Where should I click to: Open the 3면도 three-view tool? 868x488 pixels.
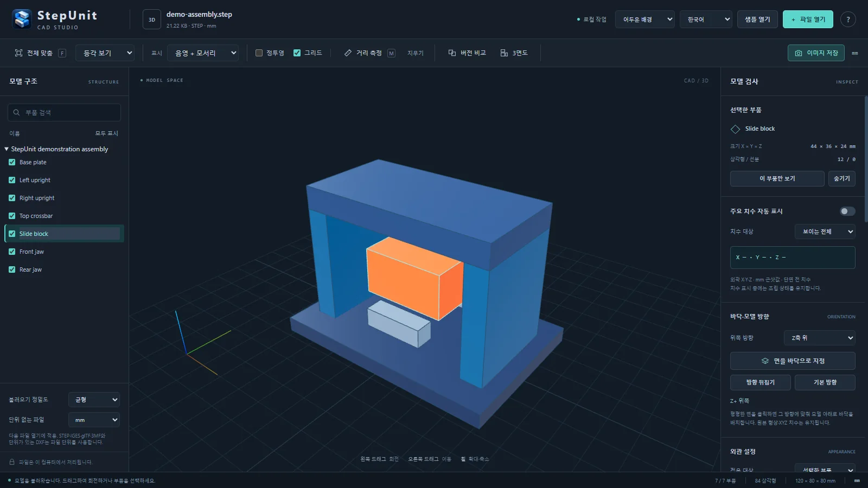click(514, 53)
